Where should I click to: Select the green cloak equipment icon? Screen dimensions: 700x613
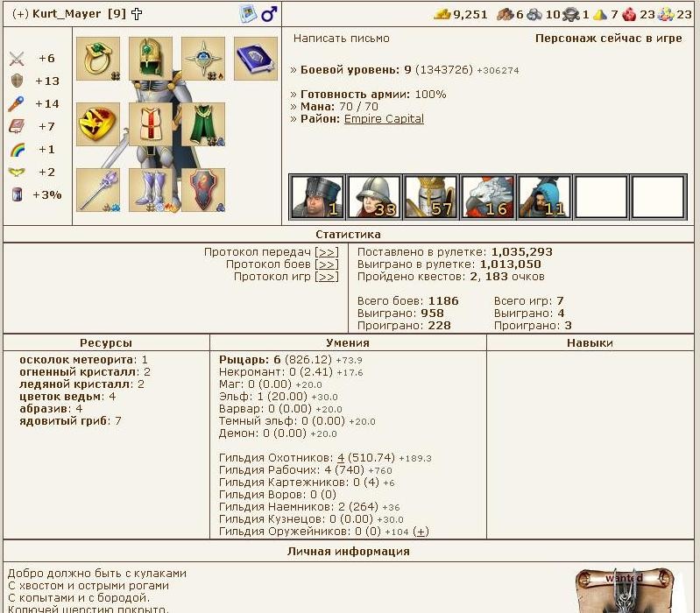pos(203,124)
